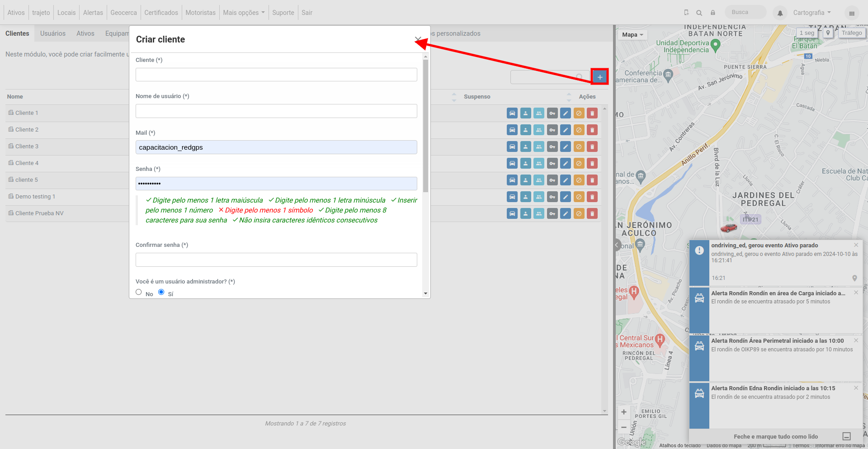Image resolution: width=868 pixels, height=449 pixels.
Task: Click the Sair link
Action: 307,13
